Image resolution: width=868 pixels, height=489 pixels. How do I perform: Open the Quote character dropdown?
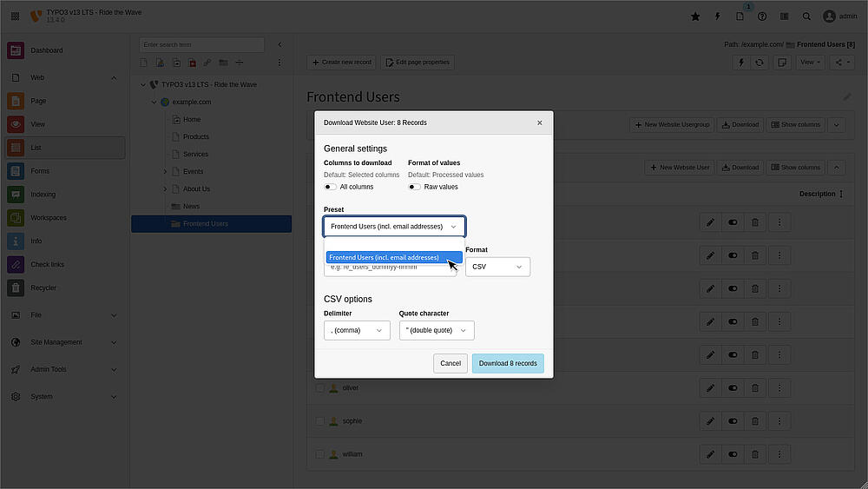pos(437,330)
